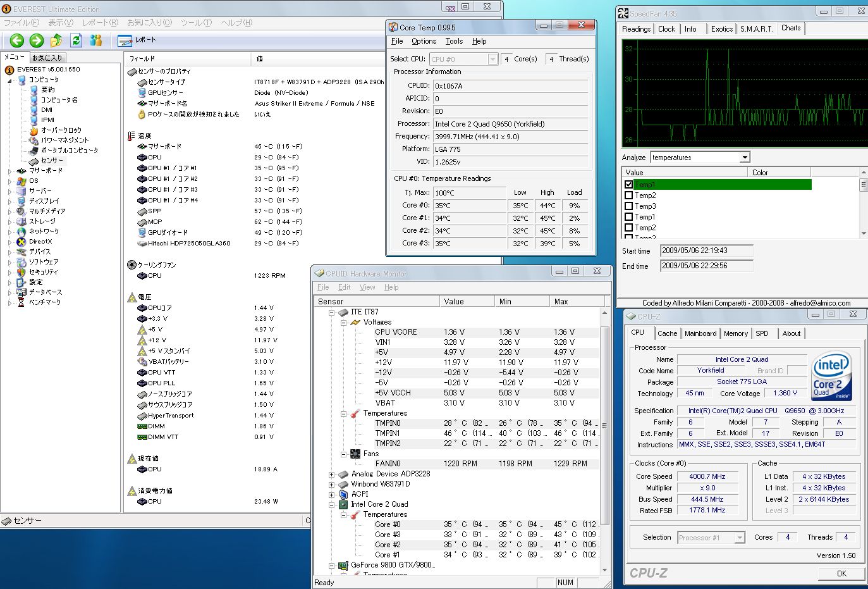The width and height of the screenshot is (868, 589).
Task: Collapse the ITE IT87 tree node
Action: pos(331,312)
